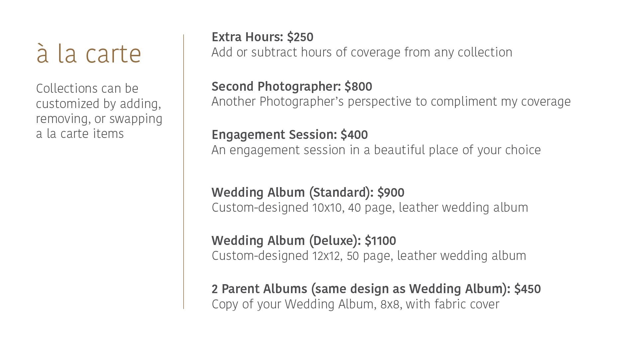The width and height of the screenshot is (644, 341).
Task: Click the $900 price
Action: pyautogui.click(x=391, y=192)
